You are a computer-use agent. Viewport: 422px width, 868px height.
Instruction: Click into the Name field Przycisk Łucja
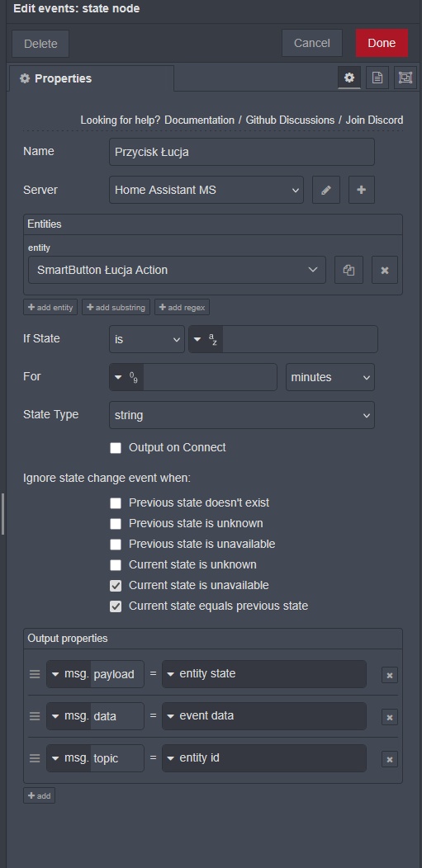pos(242,152)
